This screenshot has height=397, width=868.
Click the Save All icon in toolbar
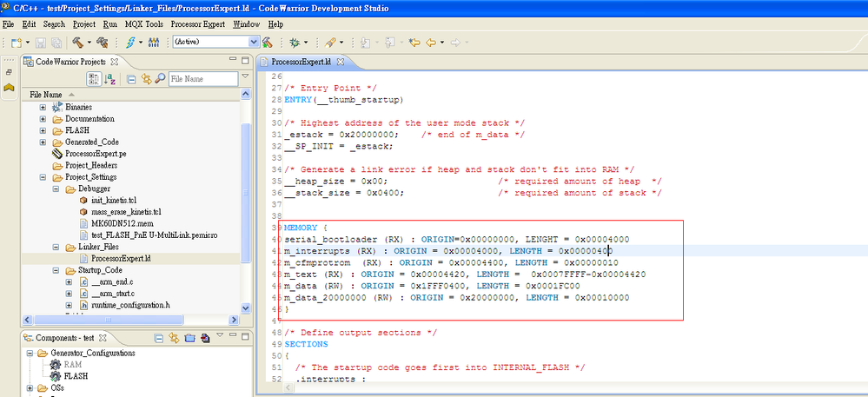56,42
